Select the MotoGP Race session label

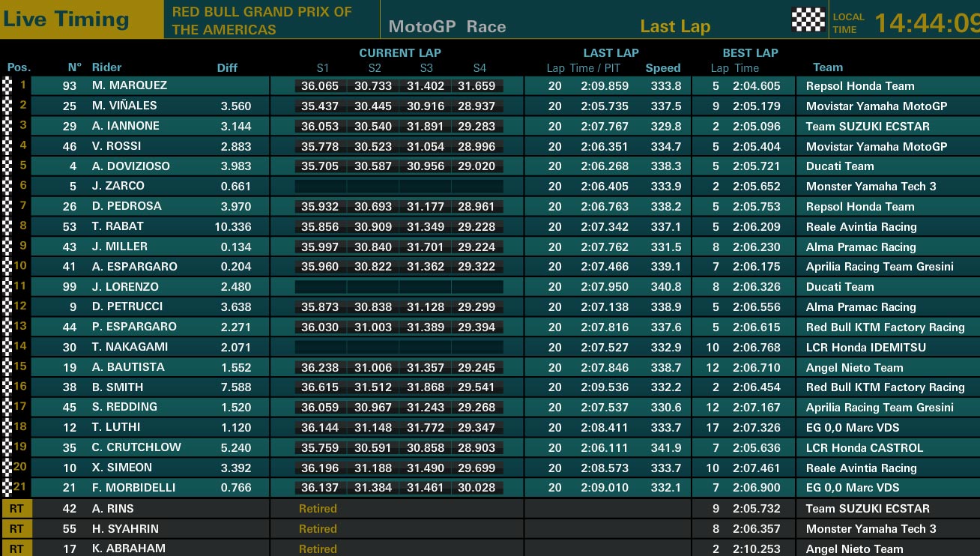click(447, 27)
